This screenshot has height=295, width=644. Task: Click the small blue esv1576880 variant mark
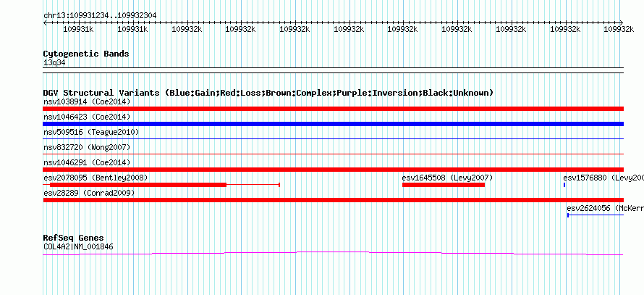click(x=564, y=185)
